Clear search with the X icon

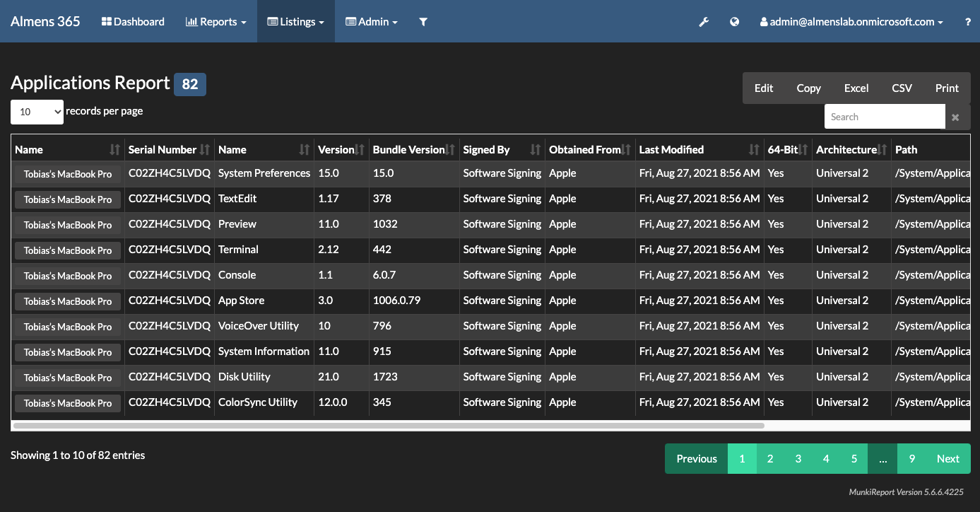pos(955,117)
